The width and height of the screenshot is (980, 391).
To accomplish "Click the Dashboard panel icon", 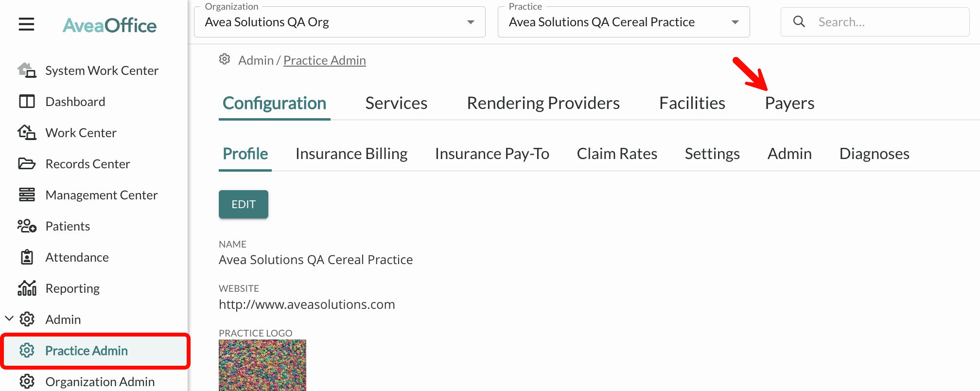I will (x=27, y=102).
